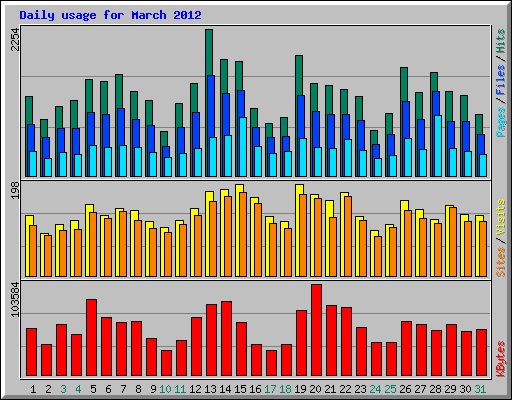Click day 5 on the x-axis
The image size is (512, 400).
[93, 389]
